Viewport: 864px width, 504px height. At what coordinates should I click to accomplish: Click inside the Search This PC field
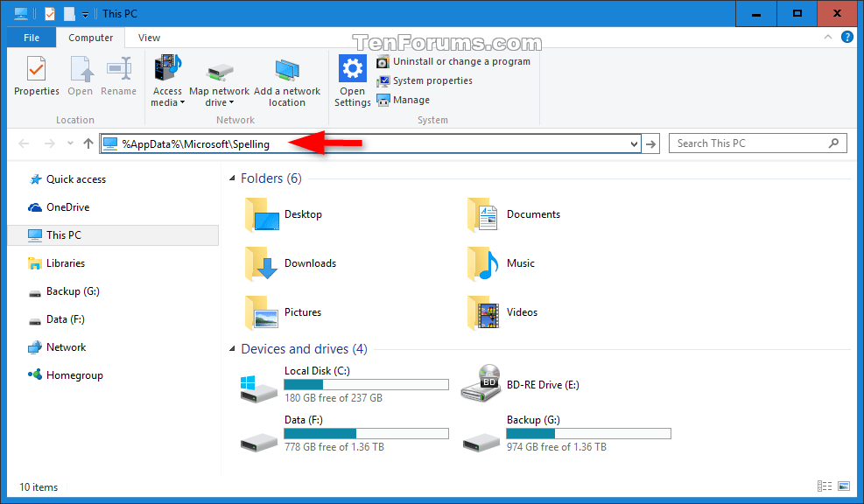click(753, 143)
